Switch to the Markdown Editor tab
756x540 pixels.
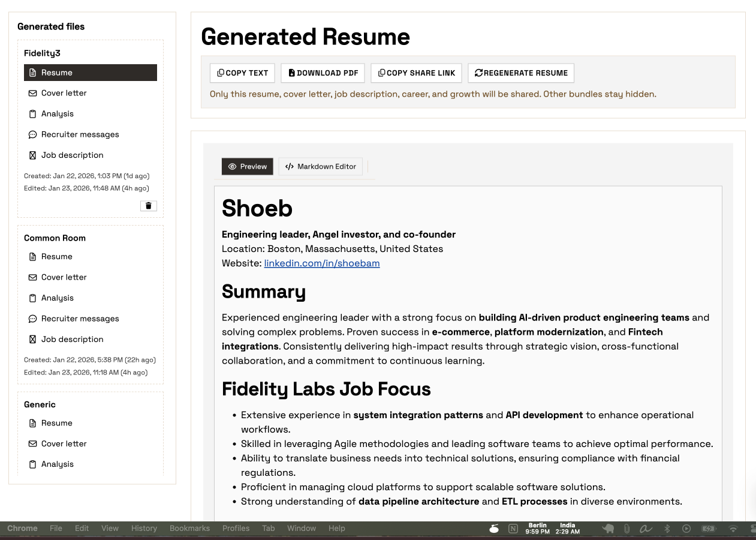[320, 167]
